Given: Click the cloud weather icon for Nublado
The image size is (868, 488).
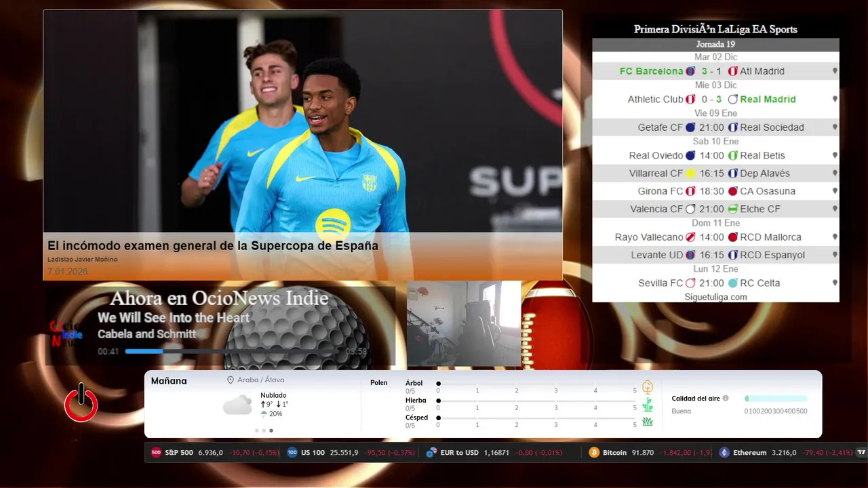Looking at the screenshot, I should tap(237, 405).
